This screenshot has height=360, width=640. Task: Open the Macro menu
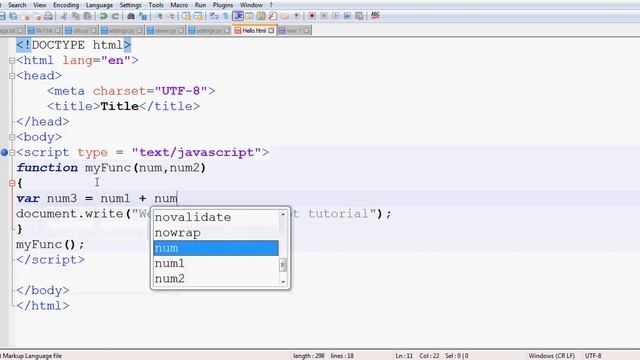(x=179, y=5)
